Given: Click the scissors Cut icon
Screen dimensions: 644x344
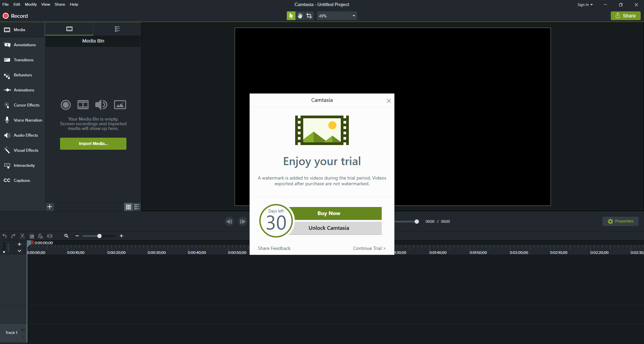Looking at the screenshot, I should click(x=22, y=236).
